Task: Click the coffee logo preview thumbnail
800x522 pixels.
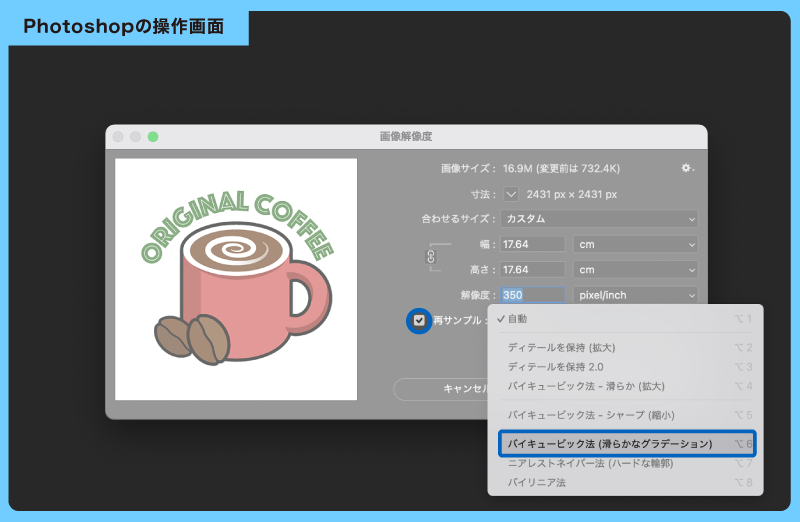Action: click(236, 279)
